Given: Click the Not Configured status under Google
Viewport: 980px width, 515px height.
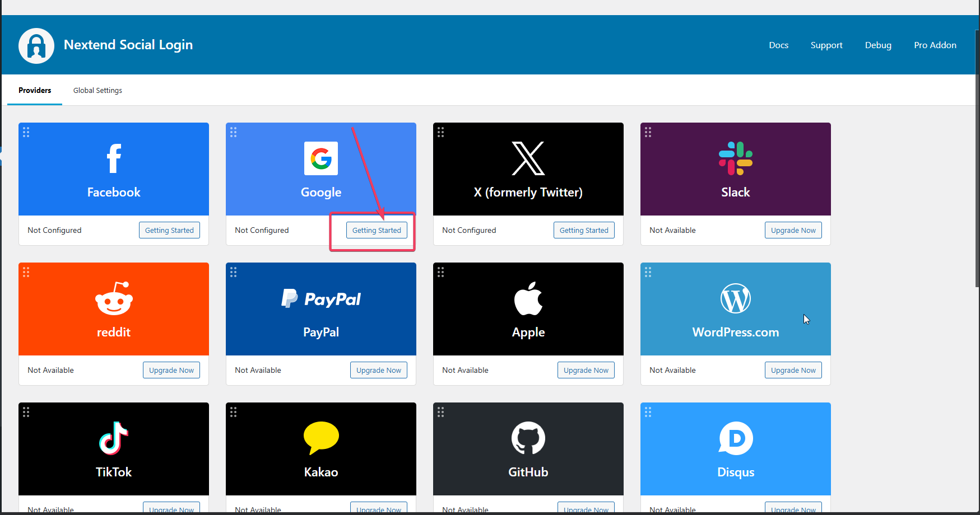Looking at the screenshot, I should (262, 230).
